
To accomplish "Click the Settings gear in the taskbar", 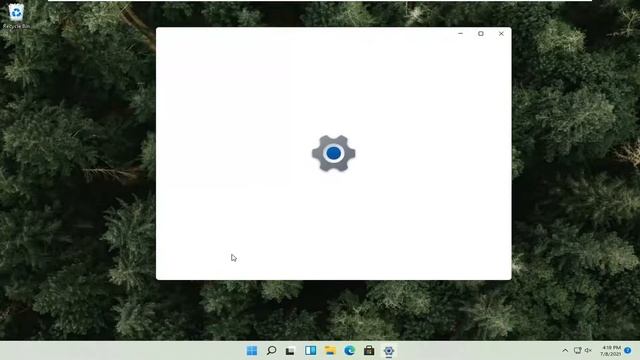I will coord(389,351).
